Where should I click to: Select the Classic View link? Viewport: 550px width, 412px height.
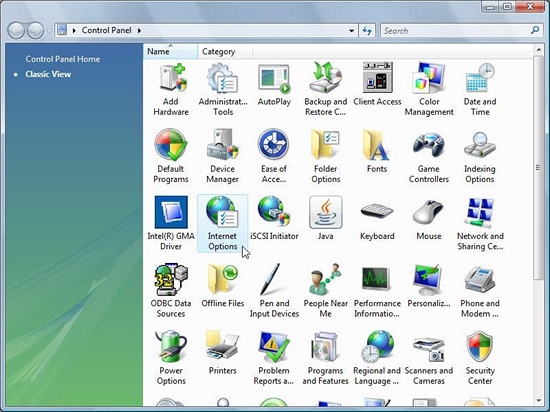(48, 74)
